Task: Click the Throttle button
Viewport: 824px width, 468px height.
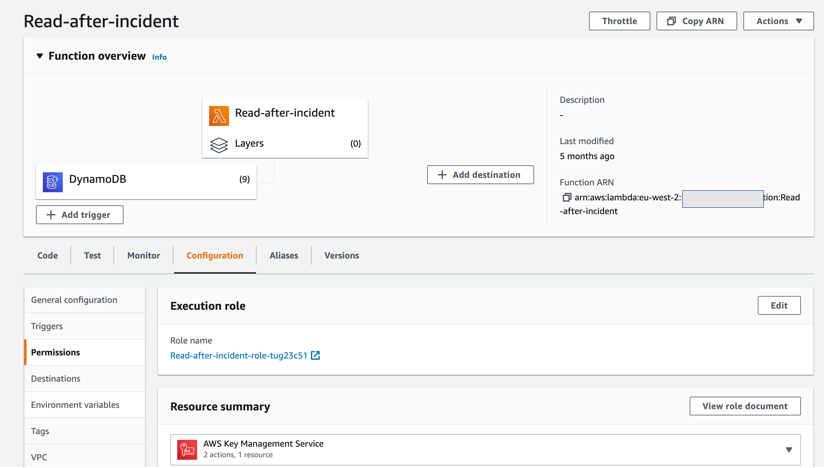Action: click(619, 21)
